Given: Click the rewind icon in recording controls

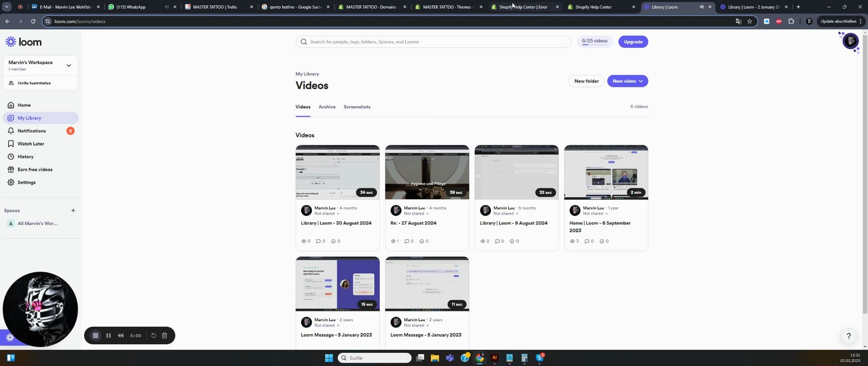Looking at the screenshot, I should pos(121,335).
